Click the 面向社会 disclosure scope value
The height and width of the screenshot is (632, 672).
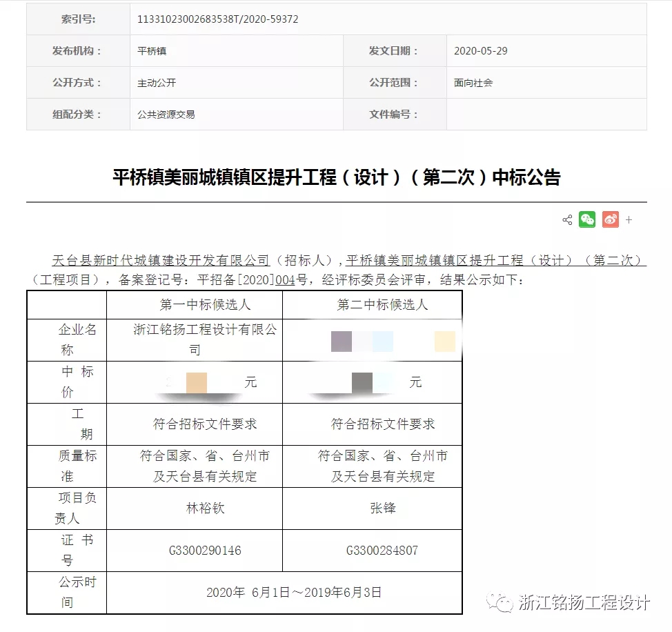[473, 83]
